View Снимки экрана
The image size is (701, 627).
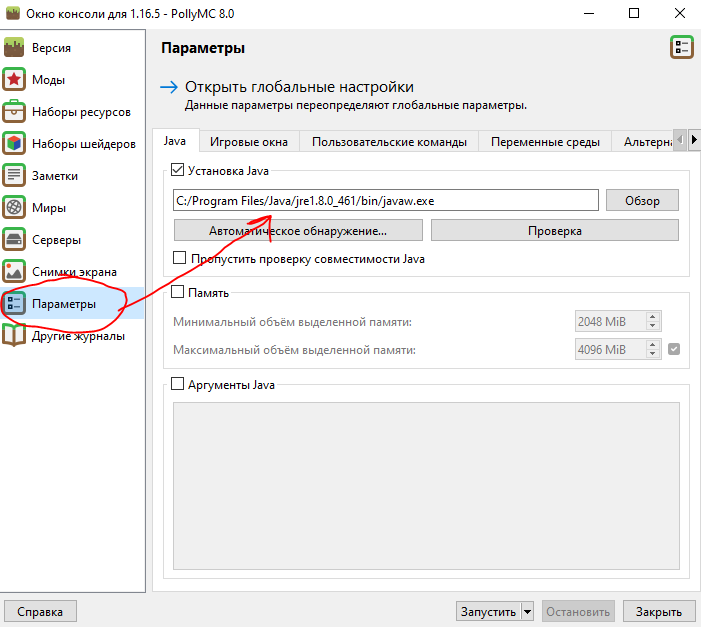(74, 272)
